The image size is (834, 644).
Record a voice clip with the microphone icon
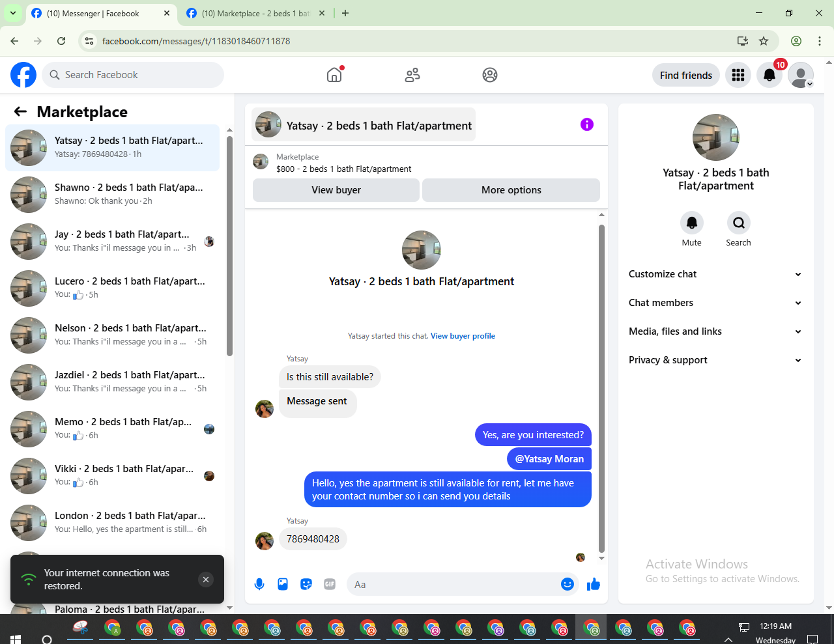(259, 584)
